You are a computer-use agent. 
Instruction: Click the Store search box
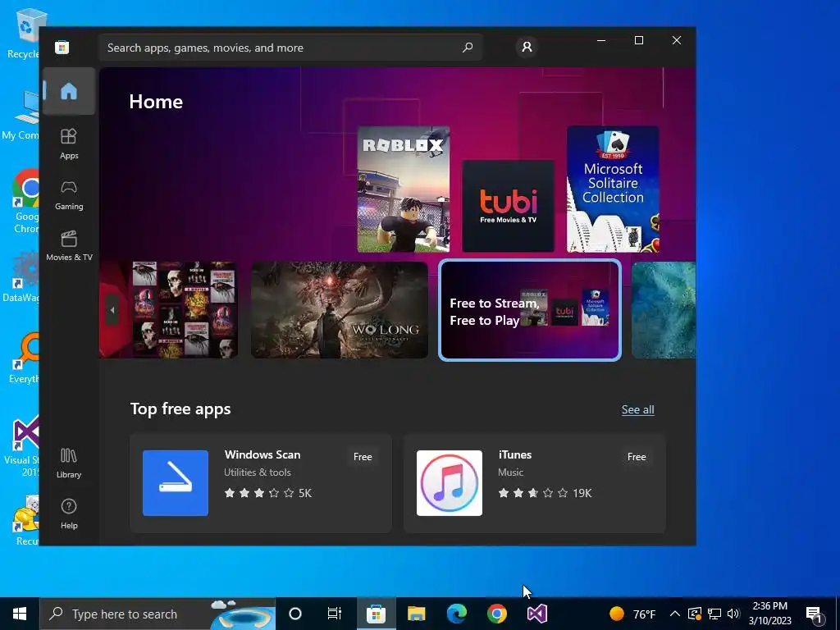290,48
